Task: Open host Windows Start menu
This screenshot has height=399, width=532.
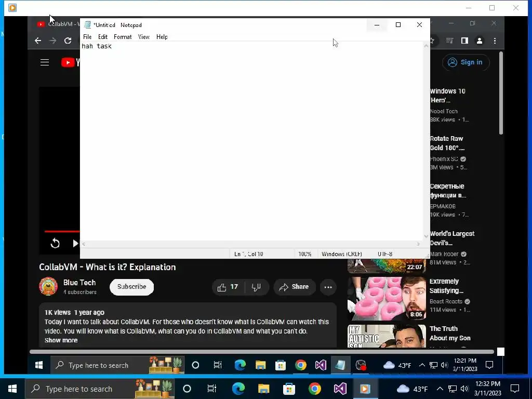Action: [x=12, y=389]
